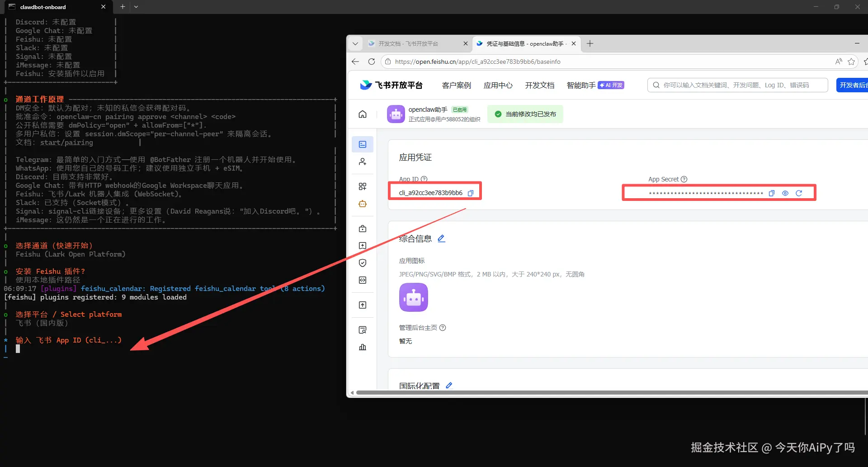The width and height of the screenshot is (868, 467).
Task: Copy the App Secret value
Action: coord(772,193)
